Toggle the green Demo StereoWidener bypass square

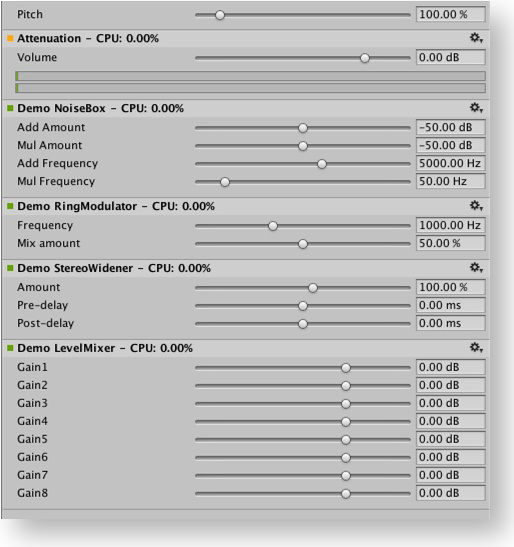[x=10, y=268]
